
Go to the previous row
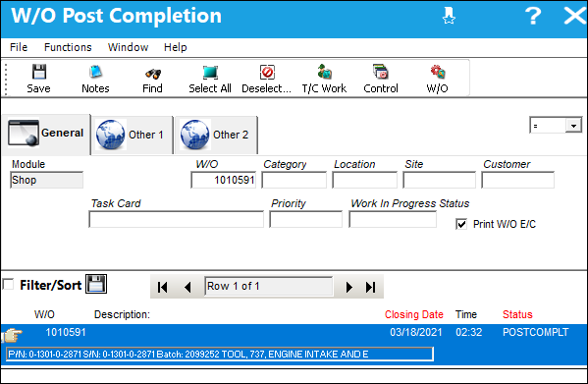187,287
